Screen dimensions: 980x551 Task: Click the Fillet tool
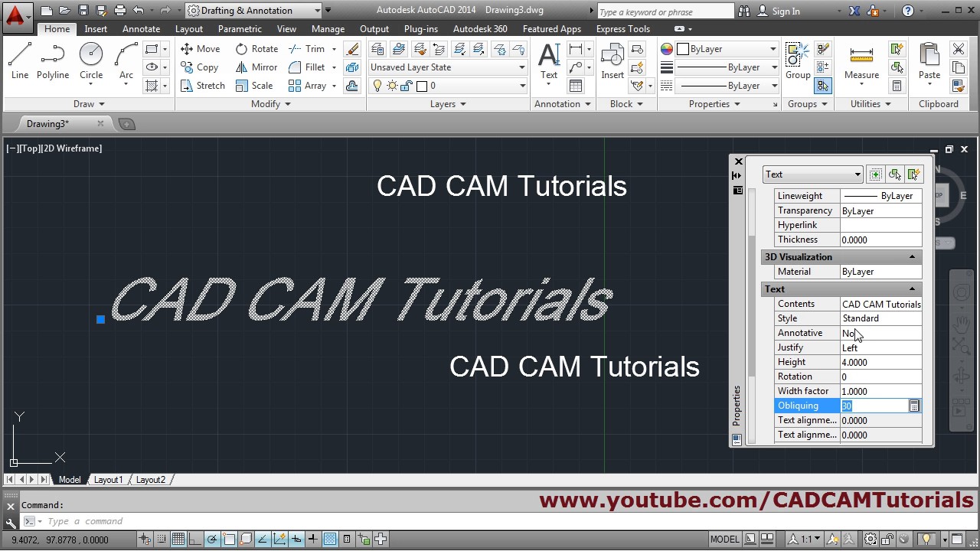[x=307, y=67]
